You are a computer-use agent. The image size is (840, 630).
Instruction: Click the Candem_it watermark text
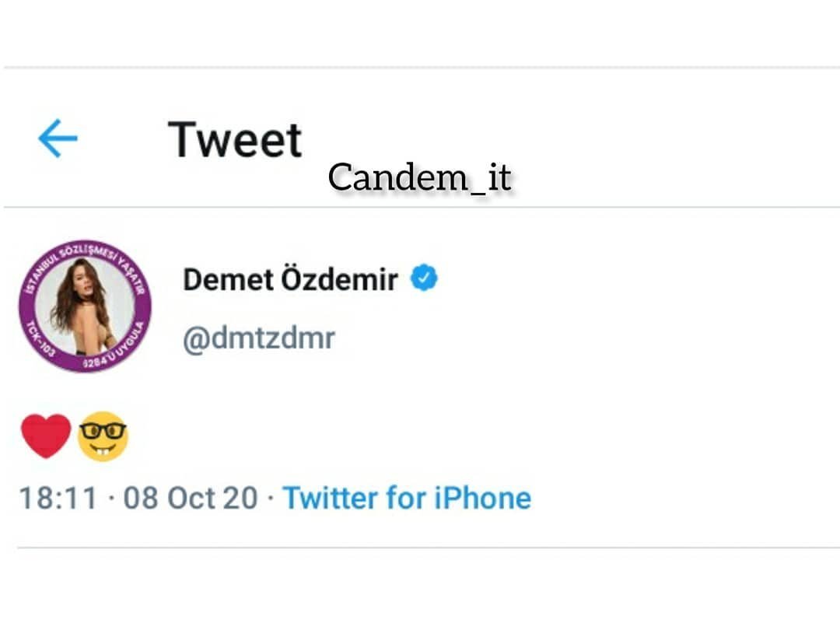point(419,178)
